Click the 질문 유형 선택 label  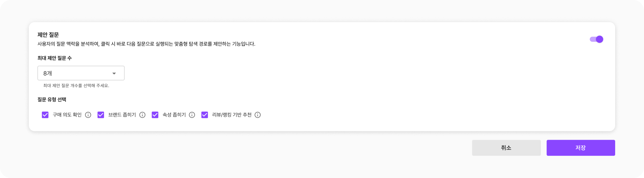pos(52,100)
